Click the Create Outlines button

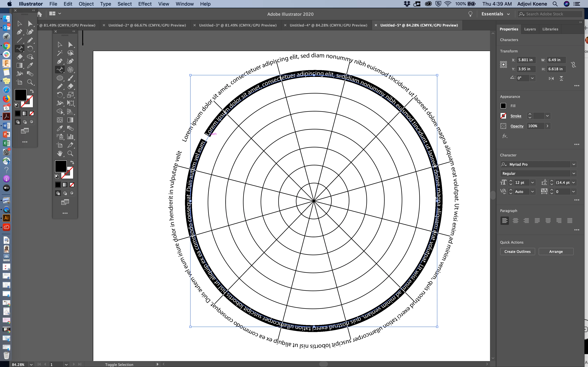(517, 251)
